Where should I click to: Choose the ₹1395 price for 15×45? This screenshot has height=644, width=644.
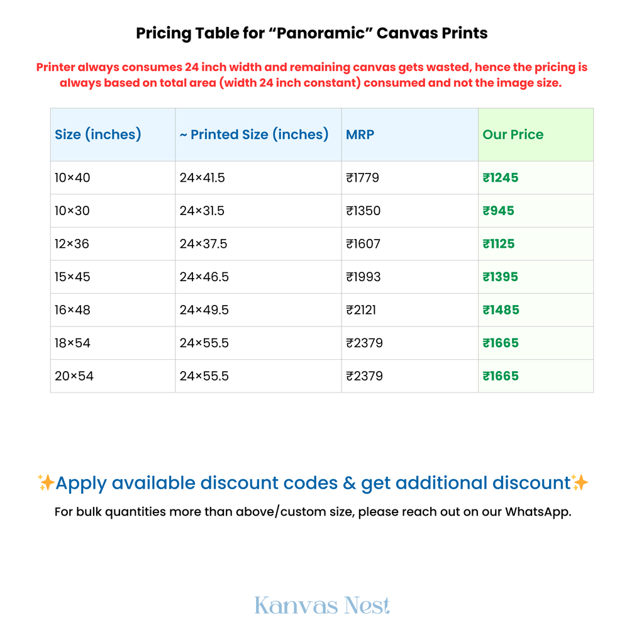[501, 277]
